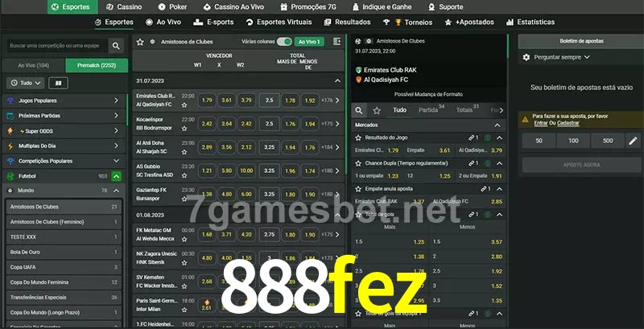Expand Super ODDS category
This screenshot has width=644, height=329.
point(64,131)
